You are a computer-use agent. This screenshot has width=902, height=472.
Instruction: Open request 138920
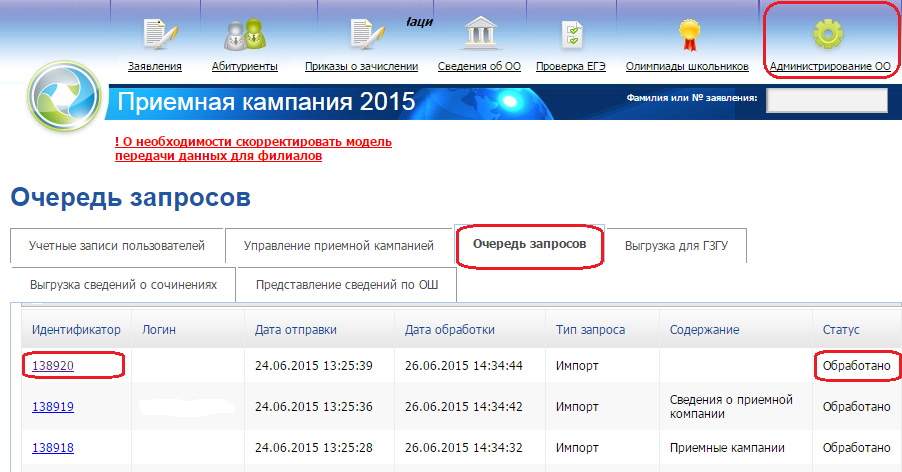53,366
